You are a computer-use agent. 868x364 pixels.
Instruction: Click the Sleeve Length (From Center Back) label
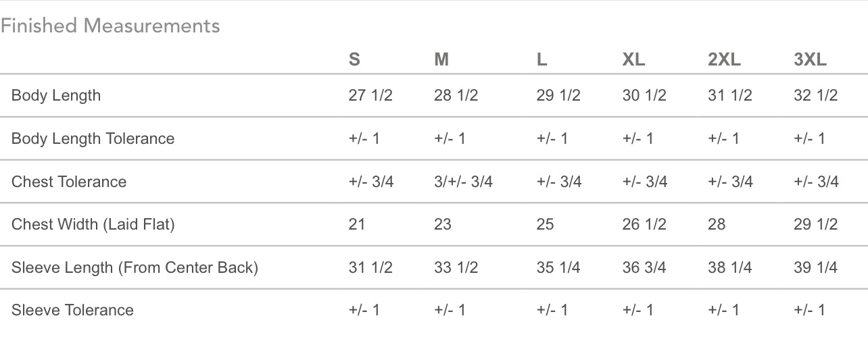click(x=135, y=267)
